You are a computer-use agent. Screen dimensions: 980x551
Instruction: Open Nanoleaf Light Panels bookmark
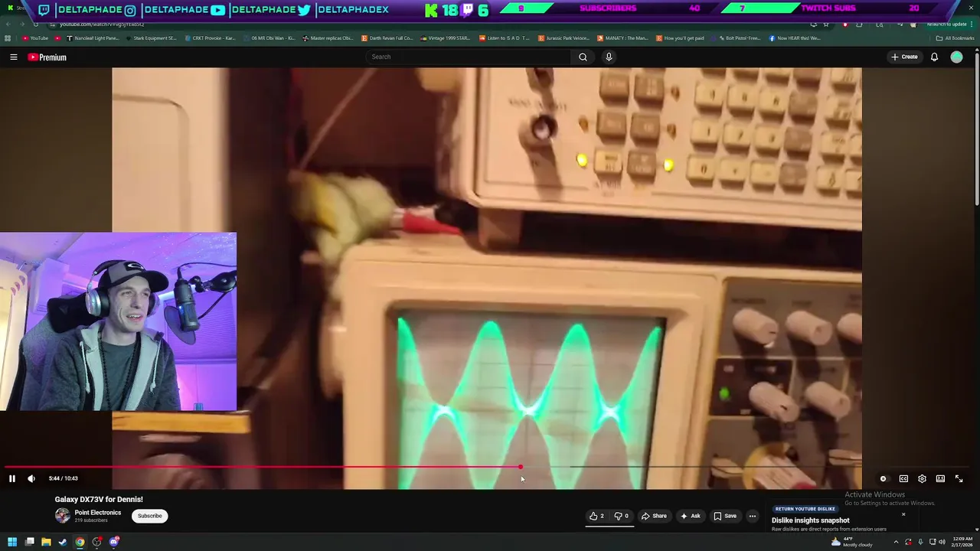click(93, 38)
